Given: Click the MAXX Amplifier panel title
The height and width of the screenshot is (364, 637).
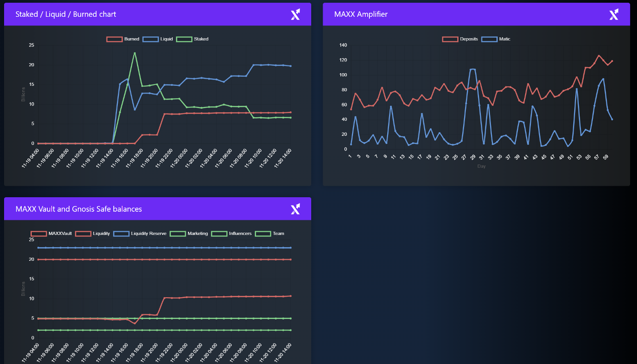Looking at the screenshot, I should coord(361,15).
